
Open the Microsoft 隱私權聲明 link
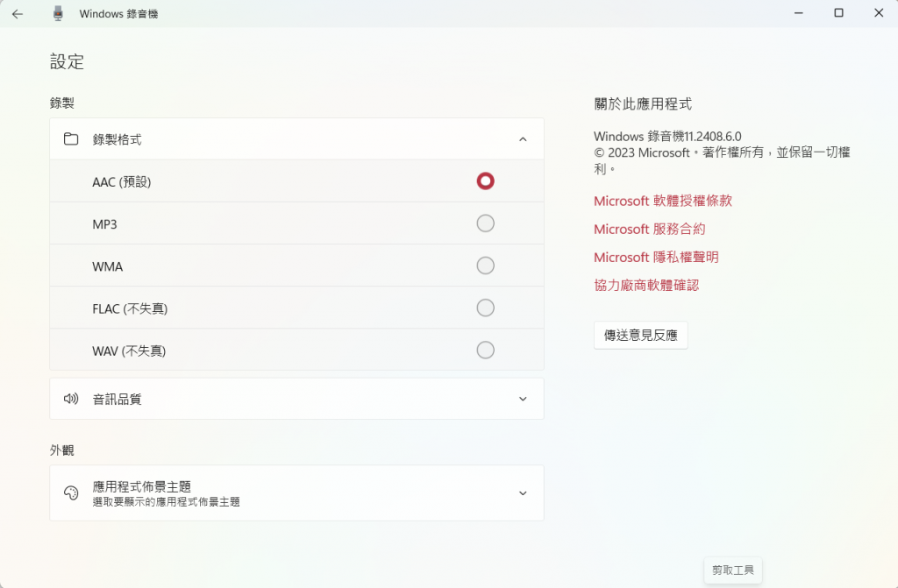656,257
